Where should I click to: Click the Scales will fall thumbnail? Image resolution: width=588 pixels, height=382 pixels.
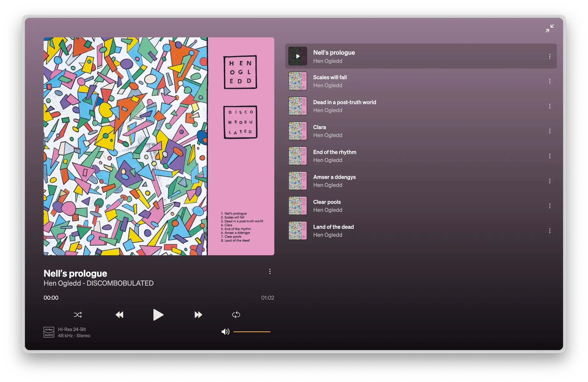click(x=298, y=81)
